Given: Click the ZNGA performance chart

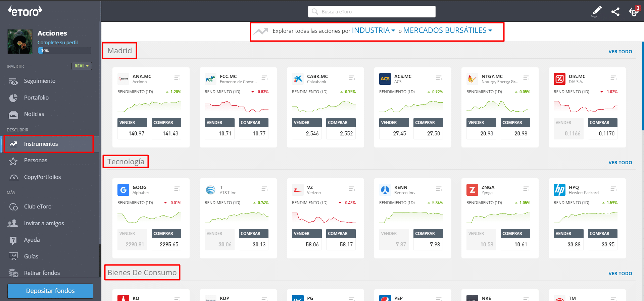Looking at the screenshot, I should tap(498, 217).
